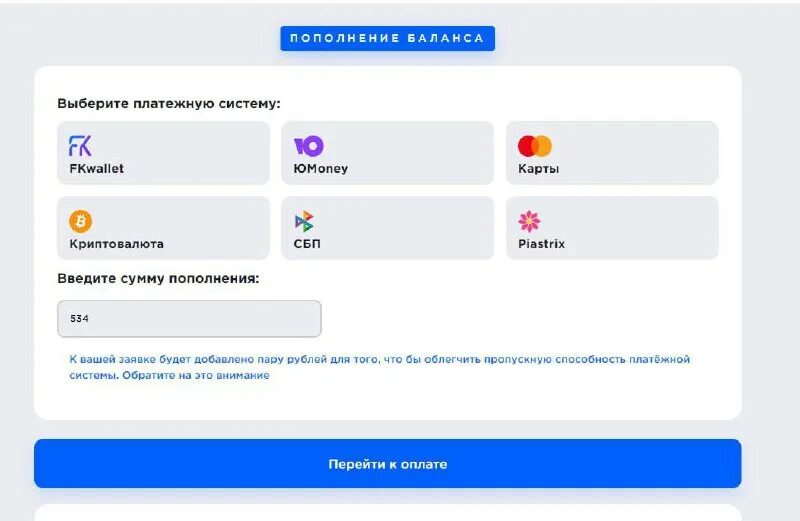Click the Введите сумму пополнения label
This screenshot has height=521, width=800.
tap(158, 279)
